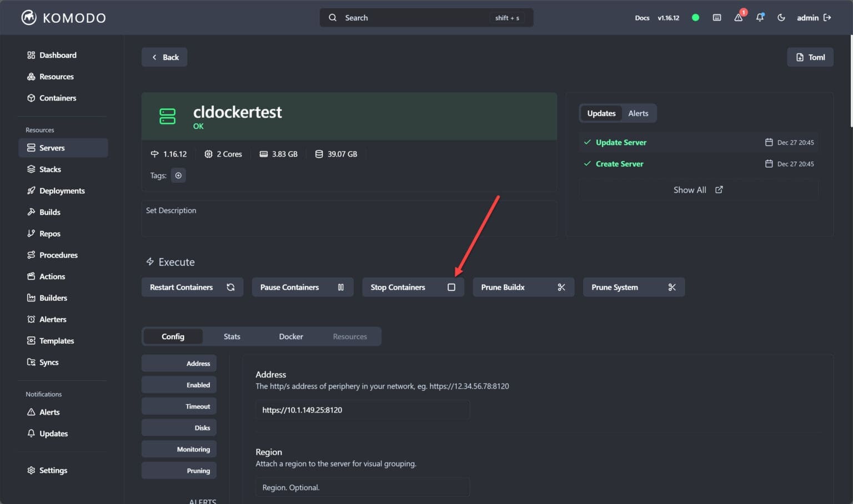This screenshot has width=853, height=504.
Task: Open the Templates sidebar entry
Action: point(57,340)
